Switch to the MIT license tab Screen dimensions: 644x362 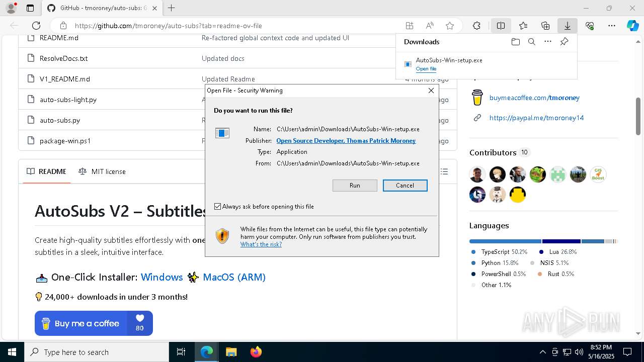pyautogui.click(x=102, y=171)
